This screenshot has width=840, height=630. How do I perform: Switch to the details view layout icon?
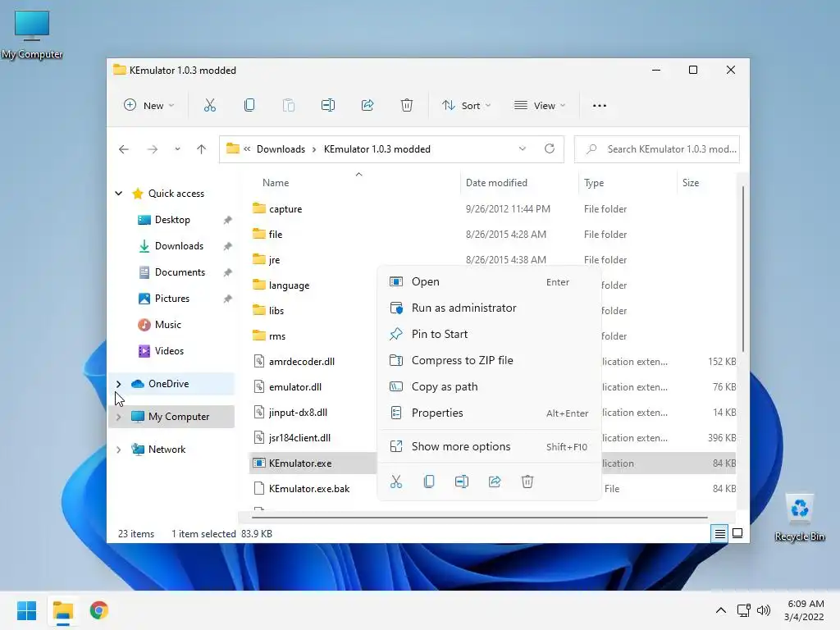(719, 533)
